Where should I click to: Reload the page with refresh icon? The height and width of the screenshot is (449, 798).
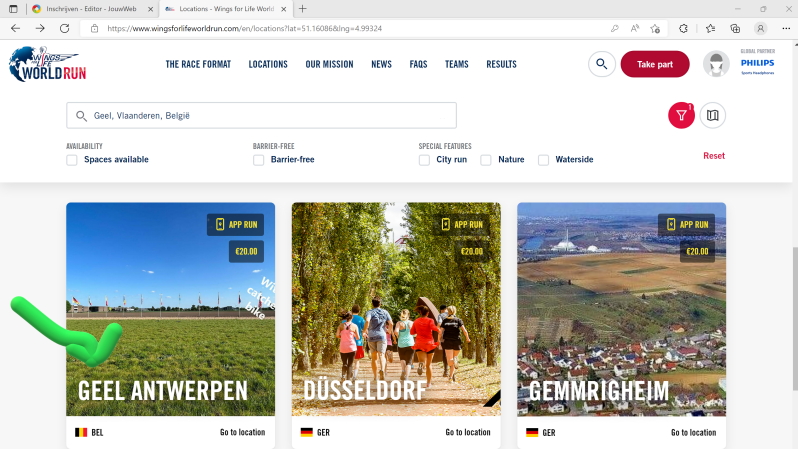coord(64,29)
